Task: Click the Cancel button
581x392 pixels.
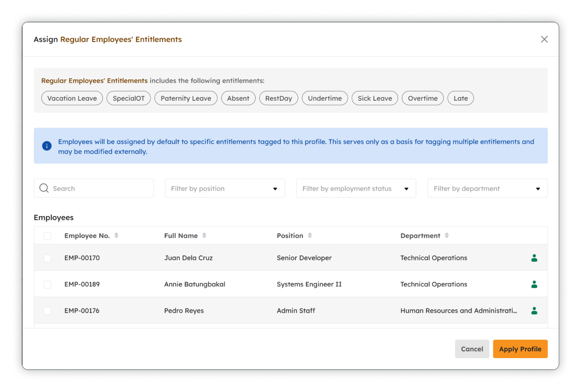Action: click(472, 349)
